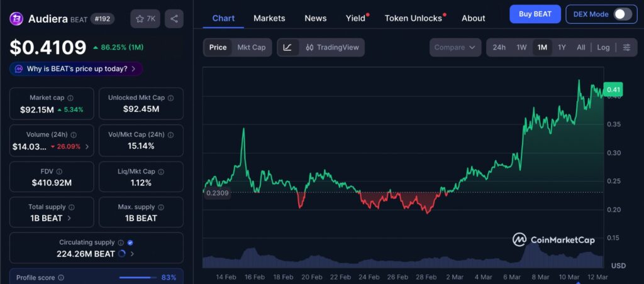Click the AI icon beside price question
Image resolution: width=644 pixels, height=284 pixels.
coord(18,69)
